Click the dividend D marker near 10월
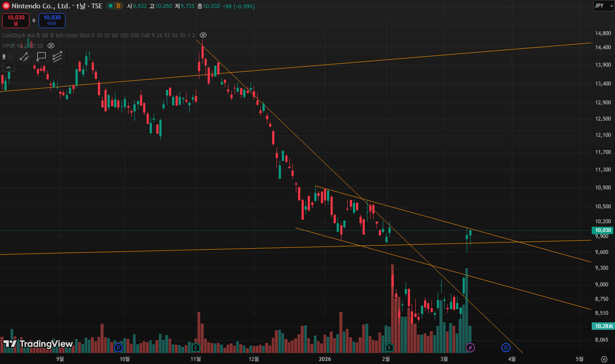The height and width of the screenshot is (364, 615). 118,348
